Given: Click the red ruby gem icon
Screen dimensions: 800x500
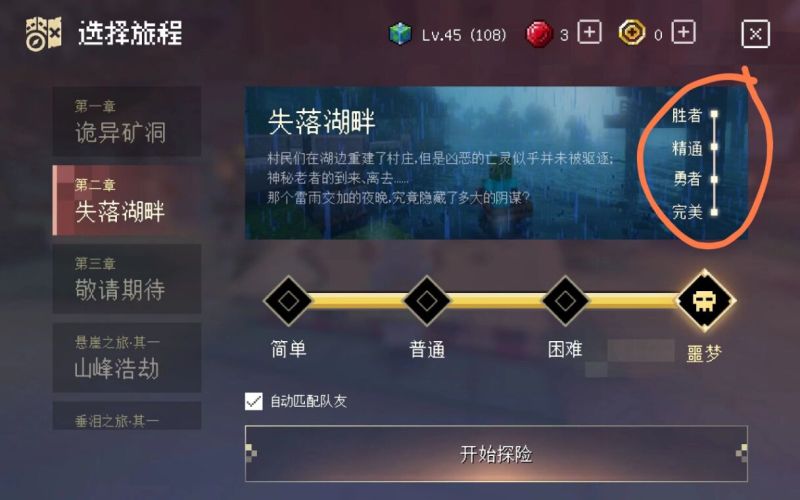Looking at the screenshot, I should click(x=539, y=34).
